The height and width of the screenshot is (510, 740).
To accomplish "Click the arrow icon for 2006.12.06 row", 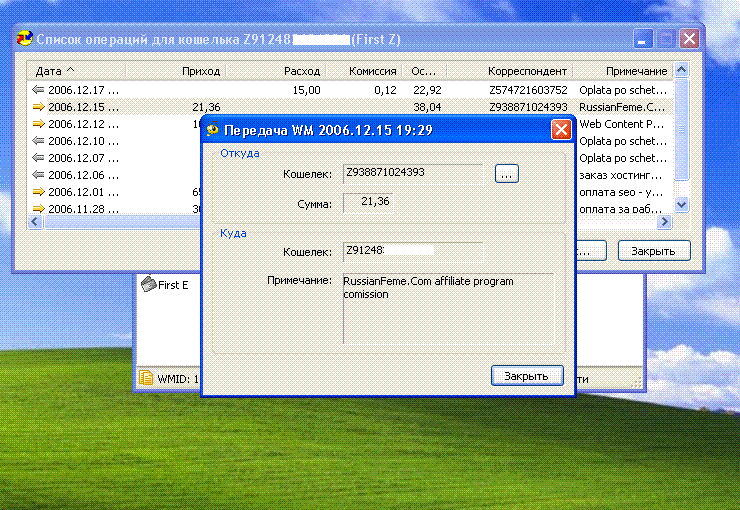I will point(39,175).
